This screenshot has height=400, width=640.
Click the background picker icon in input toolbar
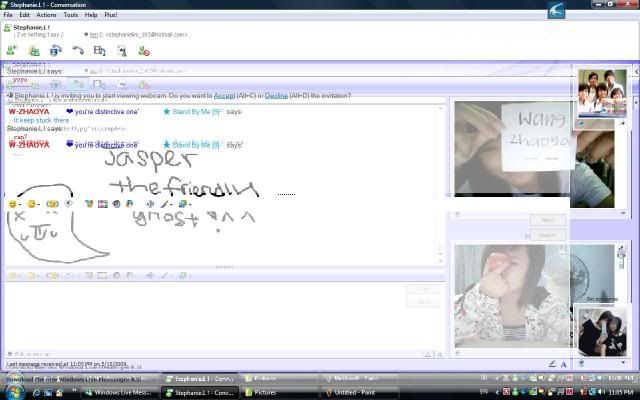[x=182, y=203]
